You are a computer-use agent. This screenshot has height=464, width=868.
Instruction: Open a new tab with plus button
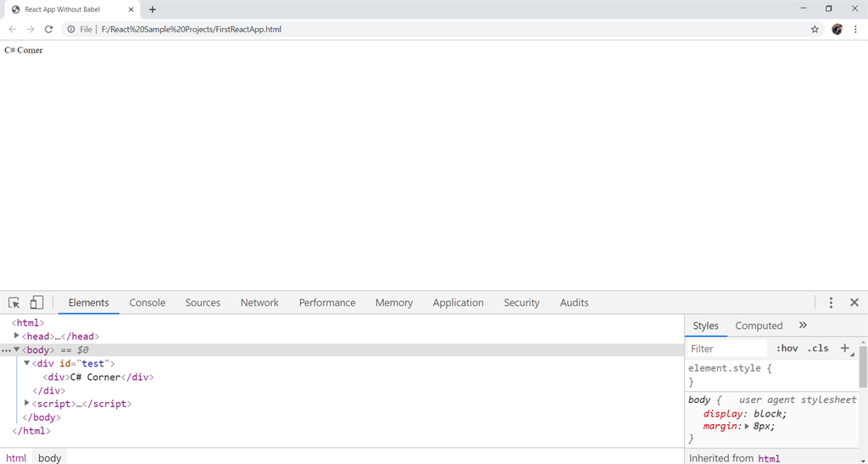point(153,9)
